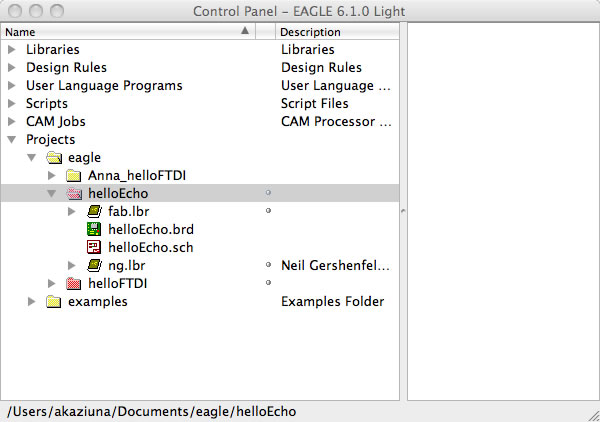600x422 pixels.
Task: Select the examples folder name
Action: tap(98, 301)
